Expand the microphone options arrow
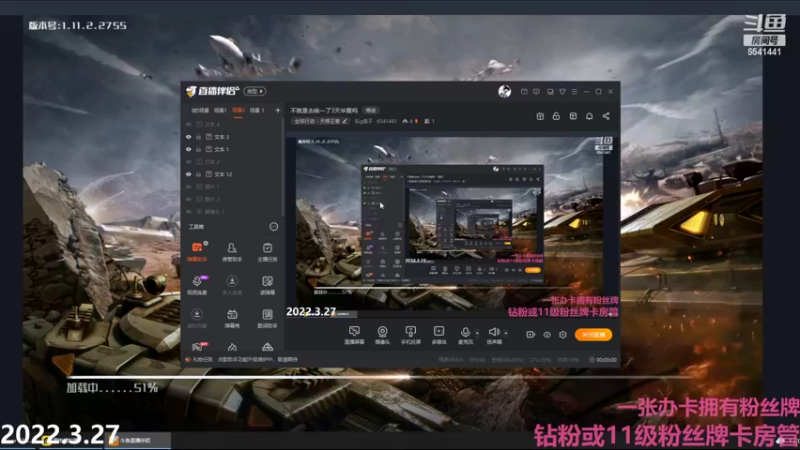The image size is (800, 450). click(x=478, y=333)
